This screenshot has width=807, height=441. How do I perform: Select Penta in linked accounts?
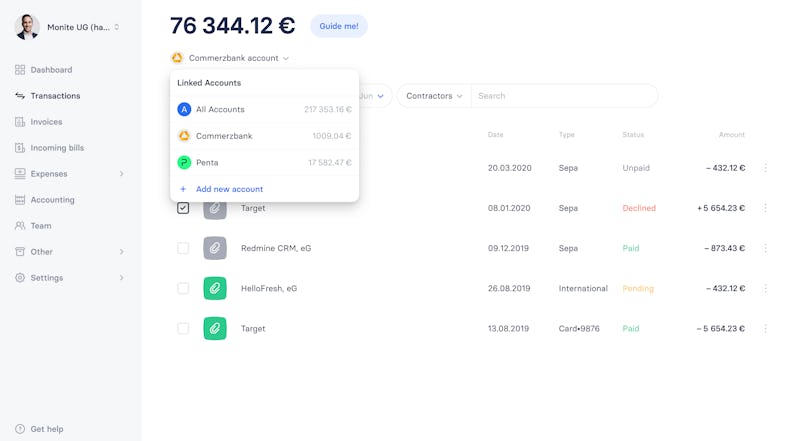tap(265, 162)
